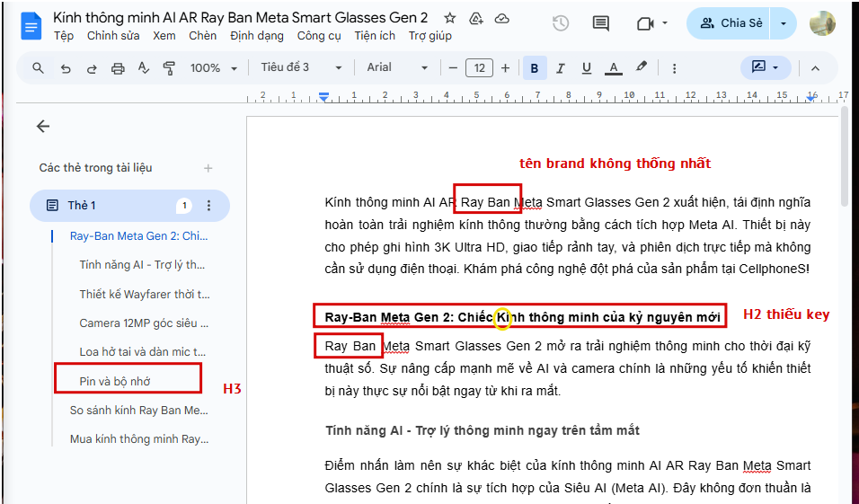Toggle italic formatting
The image size is (859, 504).
561,68
